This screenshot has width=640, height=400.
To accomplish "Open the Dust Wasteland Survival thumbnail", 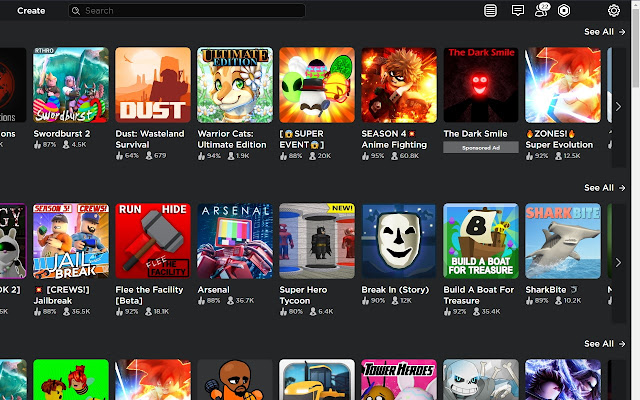I will (153, 85).
